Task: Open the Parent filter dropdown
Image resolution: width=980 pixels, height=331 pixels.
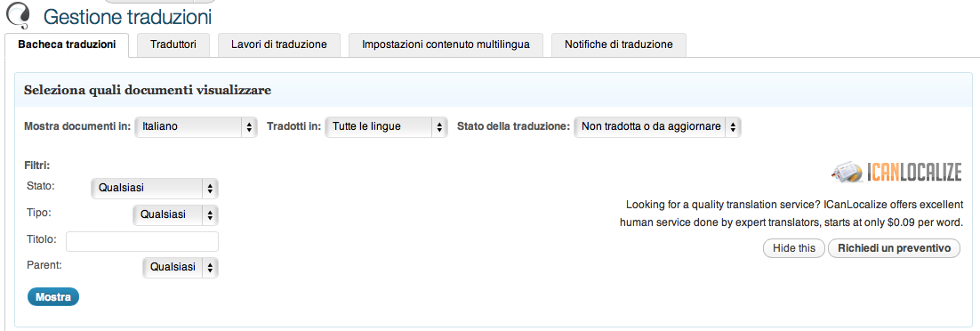Action: [181, 267]
